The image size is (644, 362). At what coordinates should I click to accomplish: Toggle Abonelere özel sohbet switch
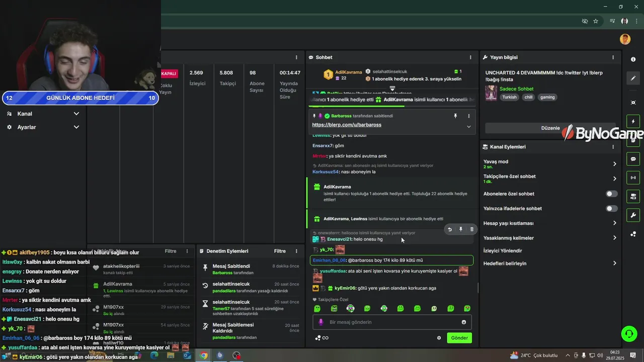(x=611, y=194)
